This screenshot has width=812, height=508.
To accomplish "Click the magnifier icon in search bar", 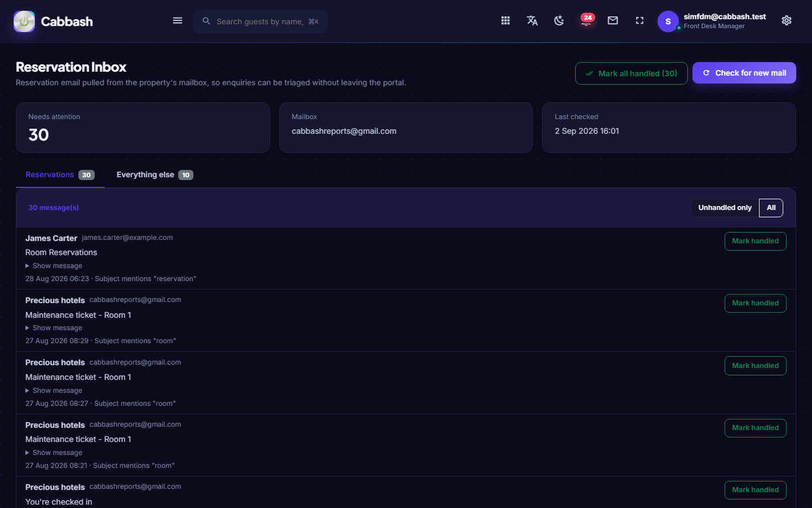I will point(206,21).
